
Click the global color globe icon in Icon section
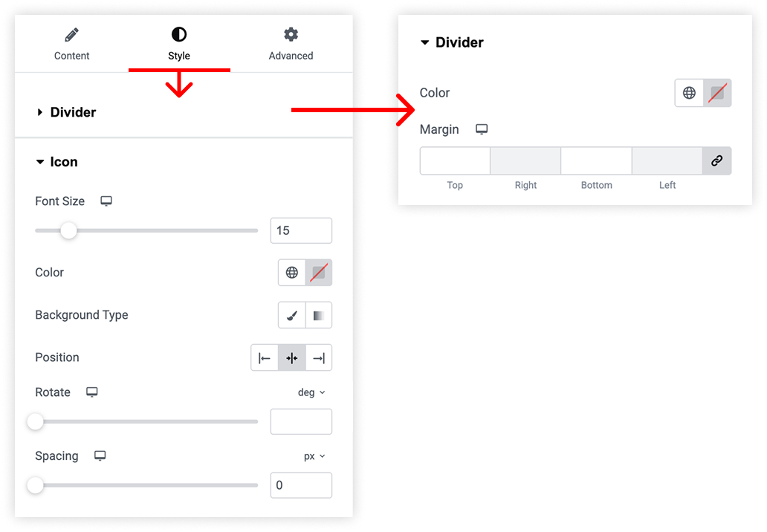[292, 273]
